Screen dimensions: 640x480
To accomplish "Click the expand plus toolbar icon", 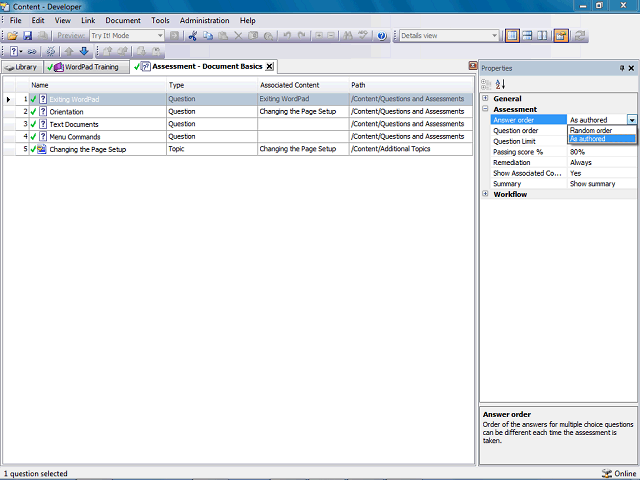I will (x=319, y=36).
